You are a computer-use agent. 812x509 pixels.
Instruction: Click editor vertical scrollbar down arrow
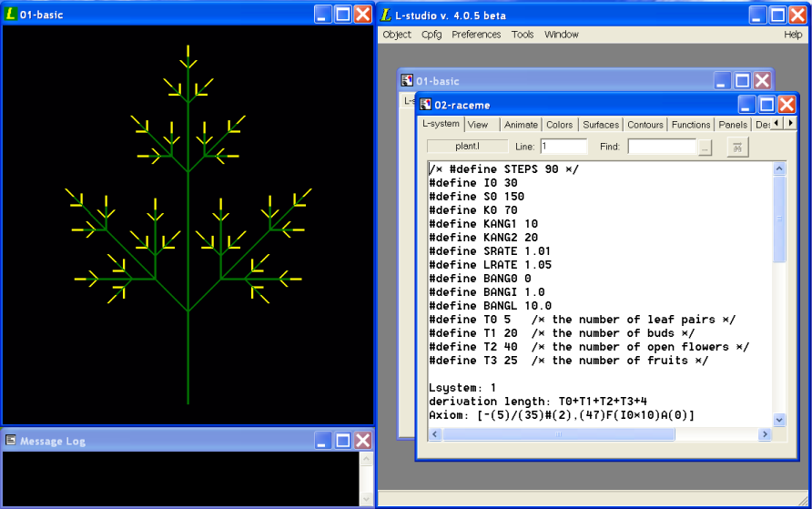(779, 420)
